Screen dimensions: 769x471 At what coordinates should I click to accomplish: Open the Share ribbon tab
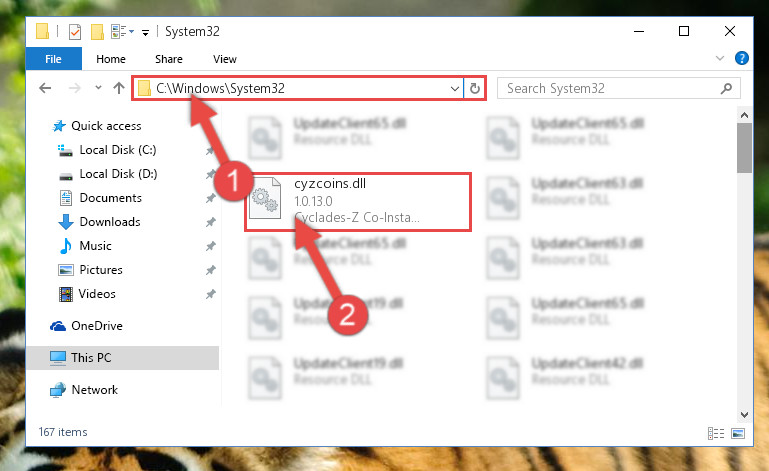(169, 59)
